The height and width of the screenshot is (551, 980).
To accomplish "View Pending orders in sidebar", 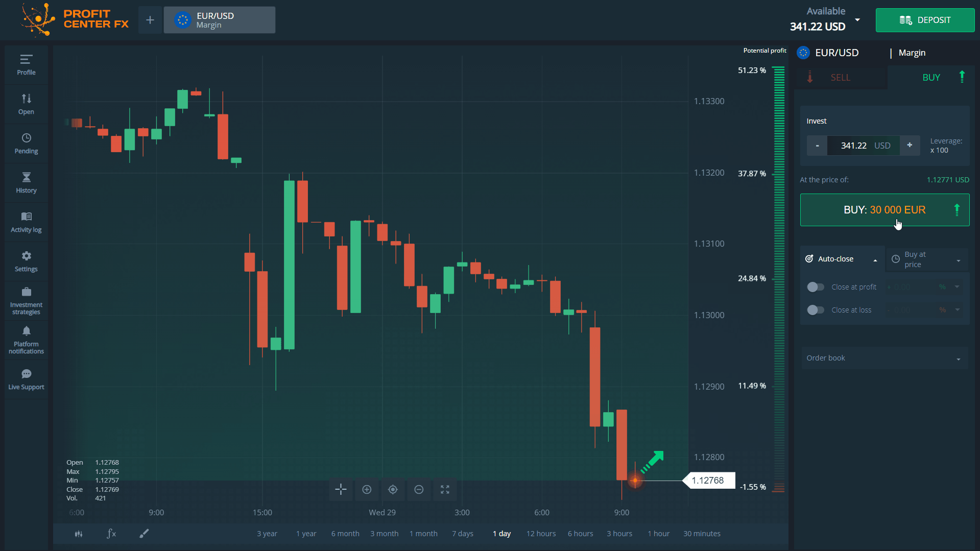I will 26,143.
